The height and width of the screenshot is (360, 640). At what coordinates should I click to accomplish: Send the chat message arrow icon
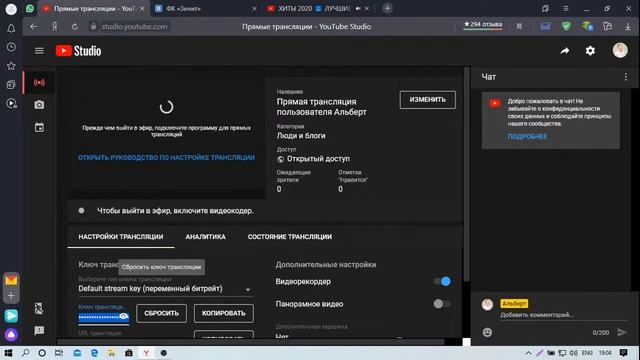[622, 332]
